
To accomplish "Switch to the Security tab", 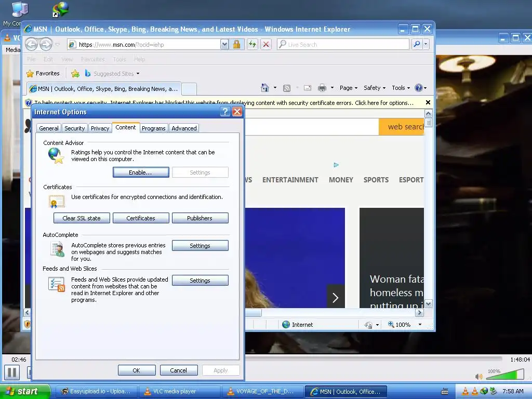I will (x=74, y=128).
